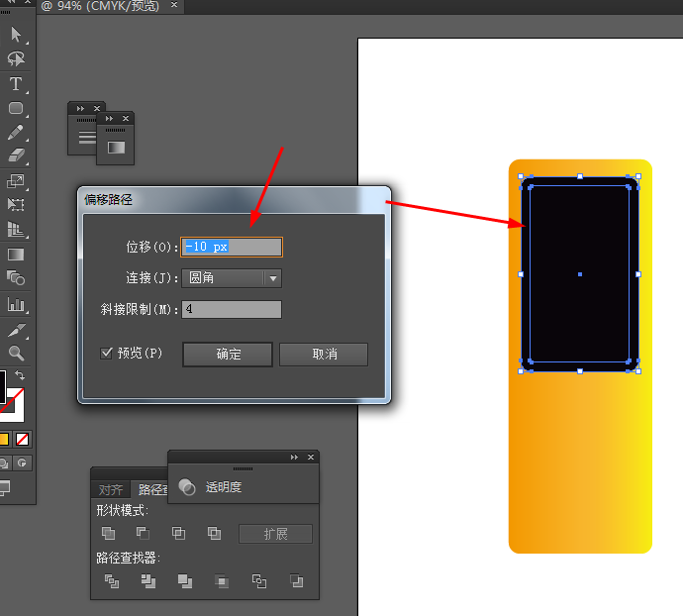Switch to the 对齐 align tab
Image resolution: width=683 pixels, height=616 pixels.
(x=110, y=489)
